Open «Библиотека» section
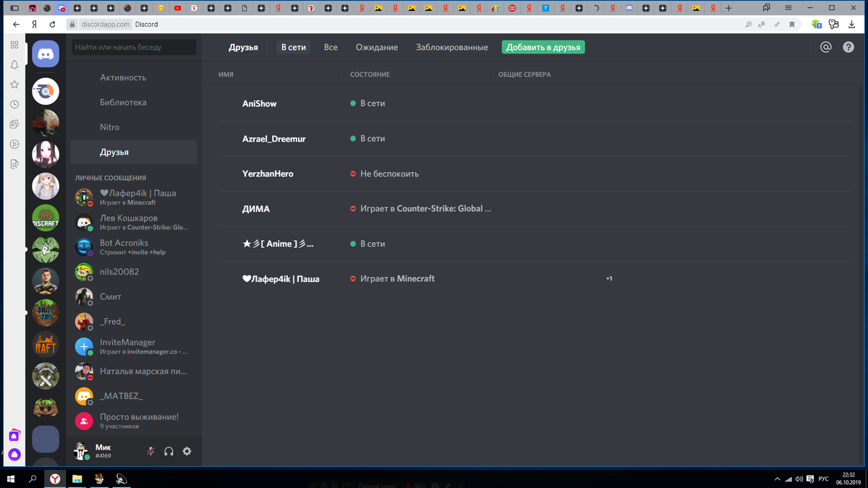The width and height of the screenshot is (868, 488). tap(134, 103)
